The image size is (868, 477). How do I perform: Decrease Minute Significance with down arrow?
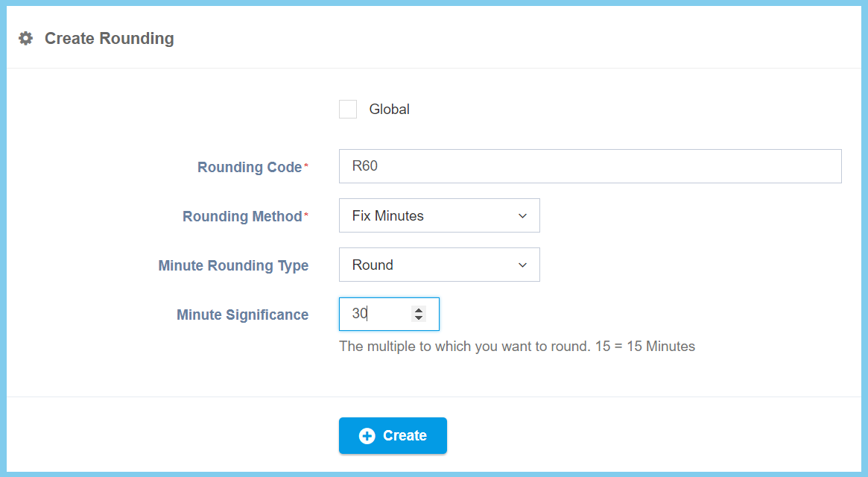point(419,319)
